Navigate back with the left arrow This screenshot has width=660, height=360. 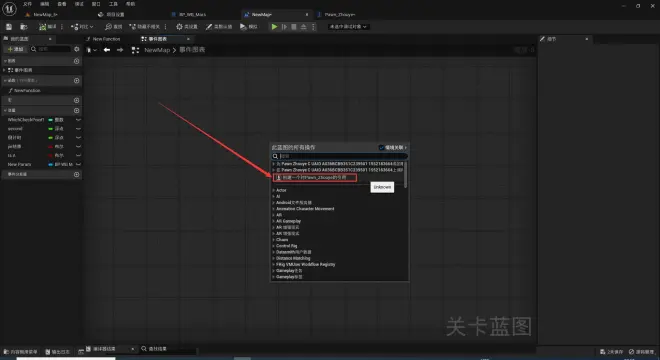(107, 50)
